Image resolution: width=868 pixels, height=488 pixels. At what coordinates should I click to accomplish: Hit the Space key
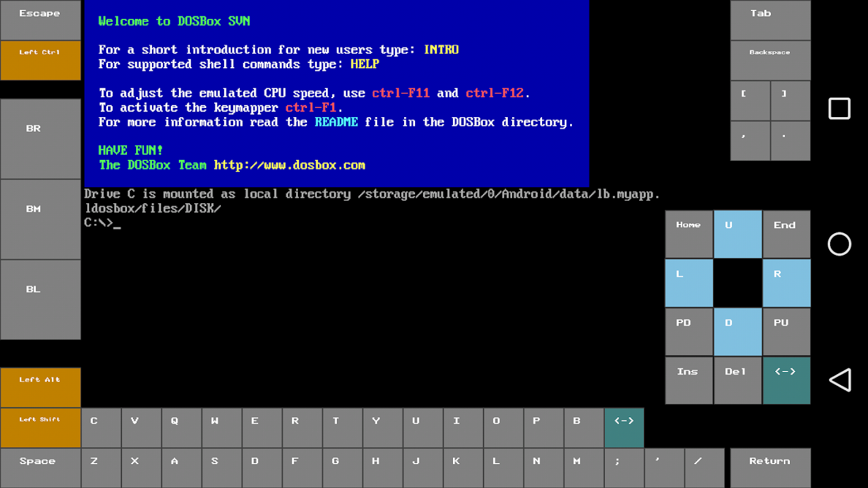(x=40, y=468)
